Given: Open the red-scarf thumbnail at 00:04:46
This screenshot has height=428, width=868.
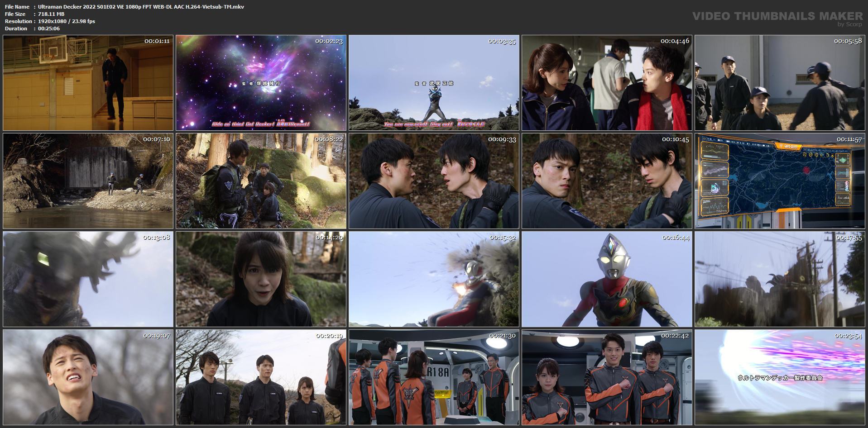Looking at the screenshot, I should point(607,83).
